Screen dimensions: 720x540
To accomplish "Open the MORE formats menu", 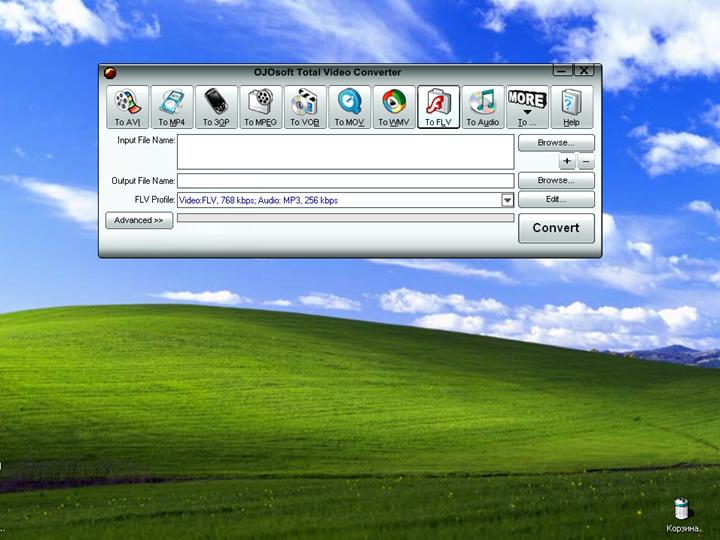I will pos(527,107).
